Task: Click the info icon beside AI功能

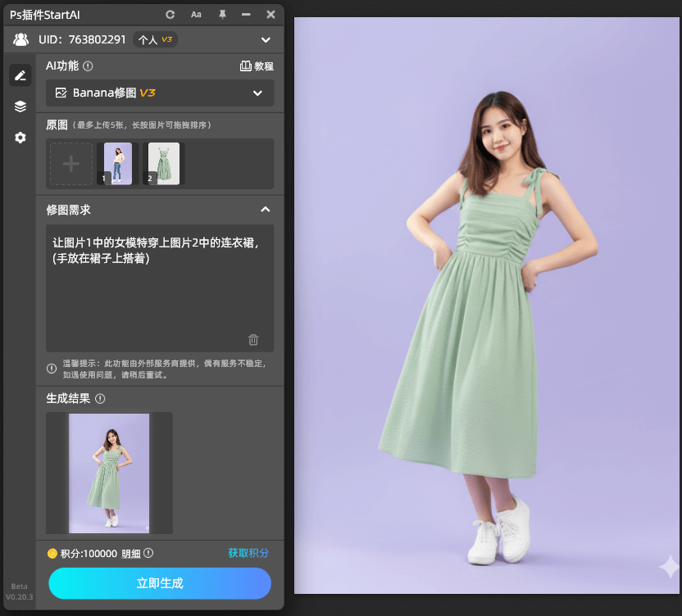Action: (88, 66)
